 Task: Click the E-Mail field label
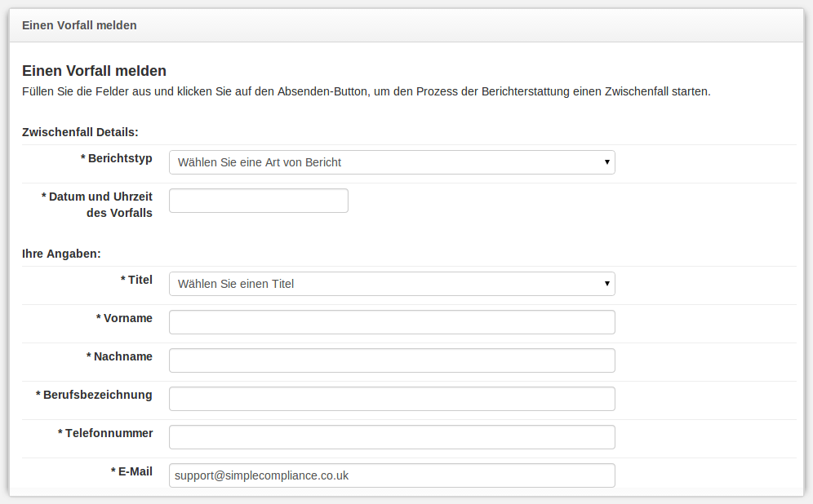tap(131, 471)
